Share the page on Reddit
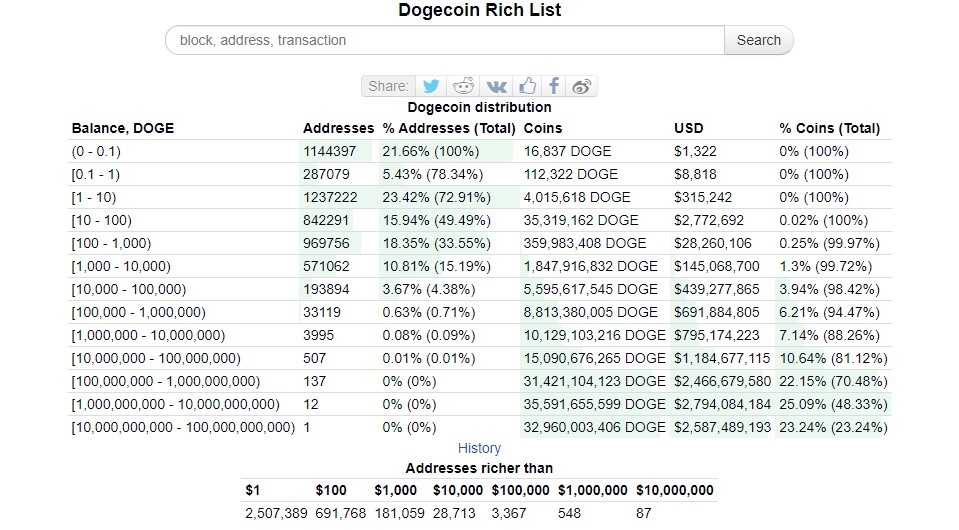Screen dimensions: 959x530 [x=464, y=86]
